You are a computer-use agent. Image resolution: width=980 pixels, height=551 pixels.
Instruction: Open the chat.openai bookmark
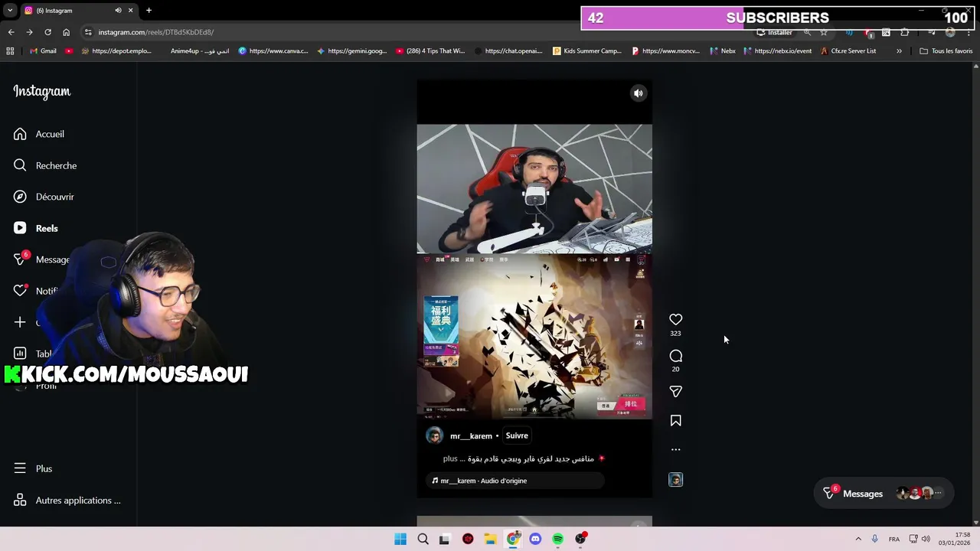tap(509, 51)
